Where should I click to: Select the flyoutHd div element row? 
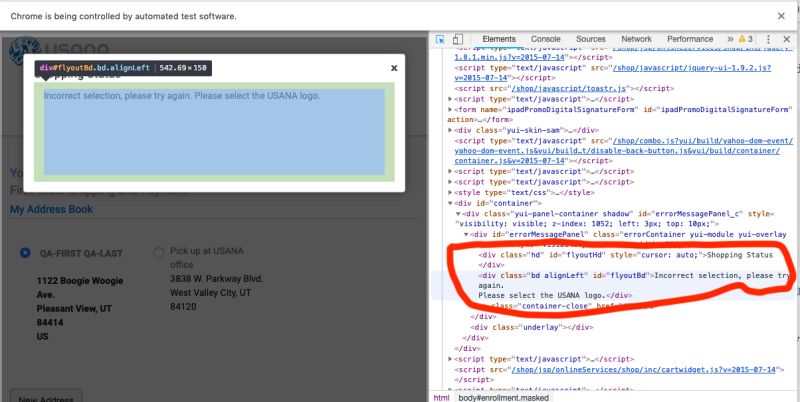(626, 260)
